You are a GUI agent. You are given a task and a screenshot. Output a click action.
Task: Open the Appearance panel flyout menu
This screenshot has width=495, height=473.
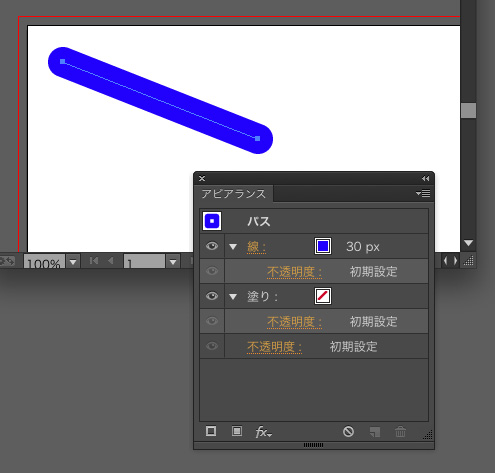coord(423,193)
